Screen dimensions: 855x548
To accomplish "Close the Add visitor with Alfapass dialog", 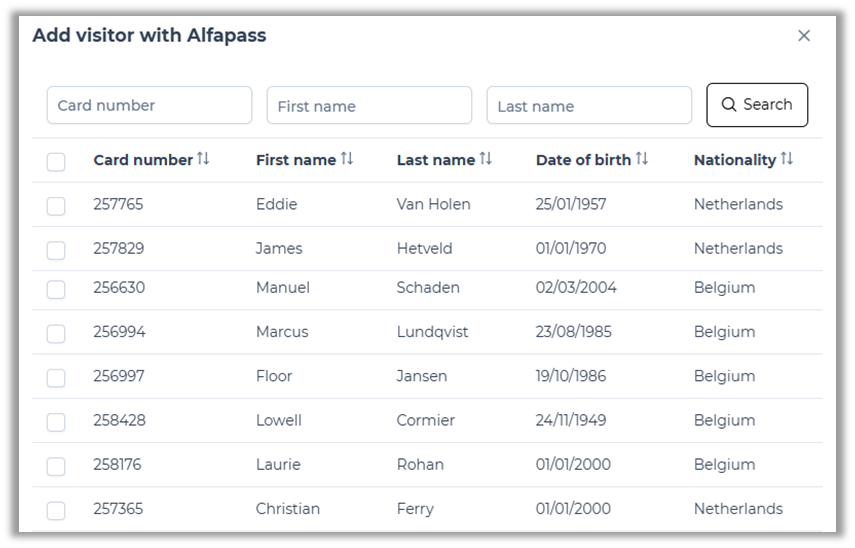I will [x=804, y=36].
